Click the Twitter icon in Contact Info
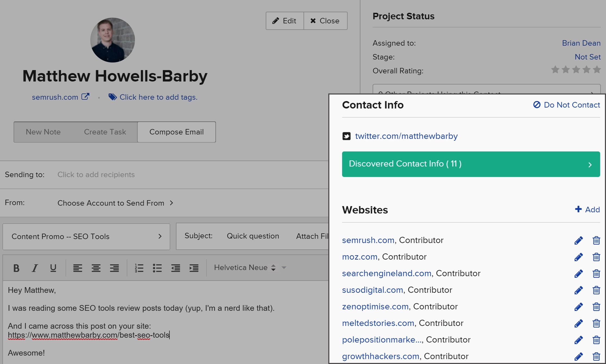Viewport: 606px width, 364px height. (347, 136)
